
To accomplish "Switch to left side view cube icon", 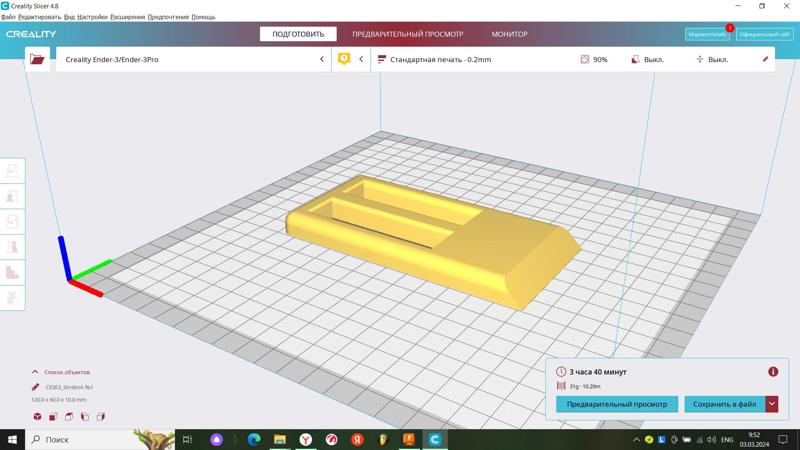I will coord(85,417).
